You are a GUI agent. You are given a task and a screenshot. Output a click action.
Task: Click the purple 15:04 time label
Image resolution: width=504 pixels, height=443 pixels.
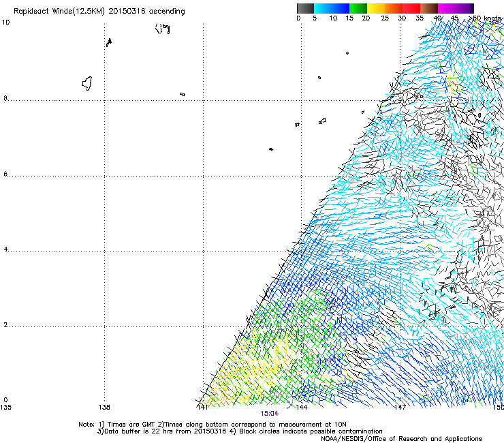(269, 414)
